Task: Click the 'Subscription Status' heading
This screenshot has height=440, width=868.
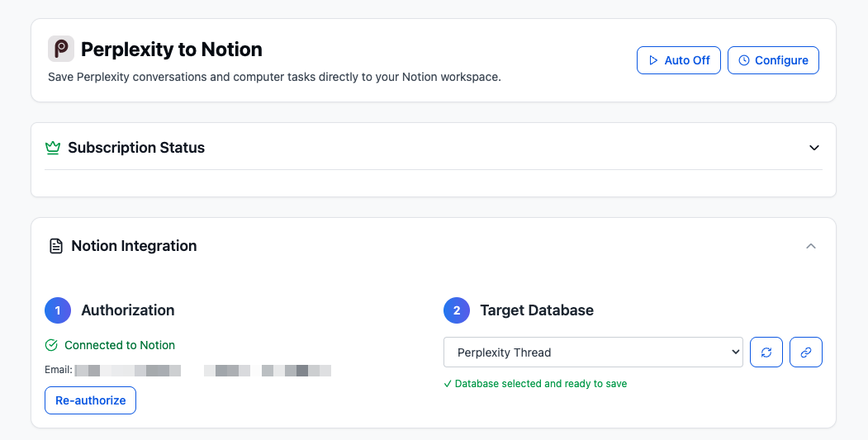Action: [x=136, y=148]
